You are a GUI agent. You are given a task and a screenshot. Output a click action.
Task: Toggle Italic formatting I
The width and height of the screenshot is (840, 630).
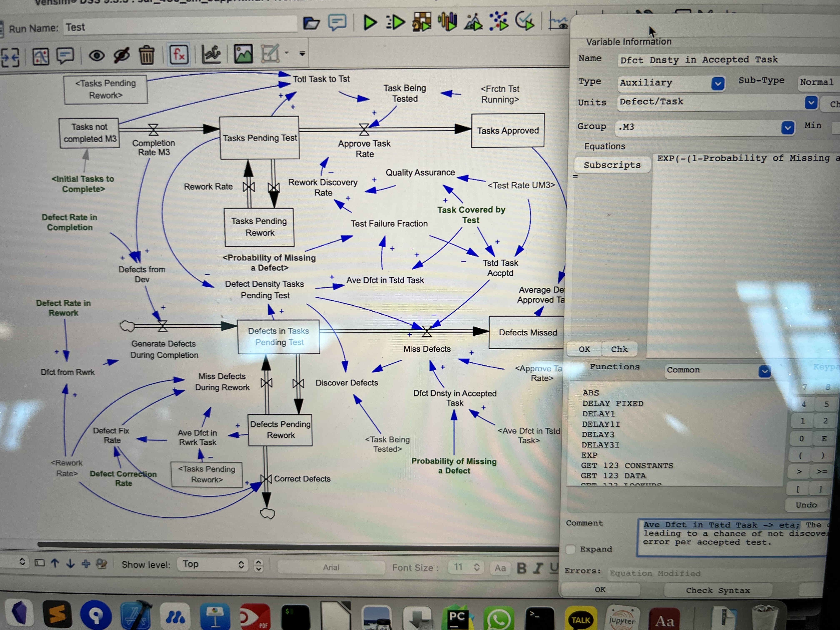tap(537, 569)
